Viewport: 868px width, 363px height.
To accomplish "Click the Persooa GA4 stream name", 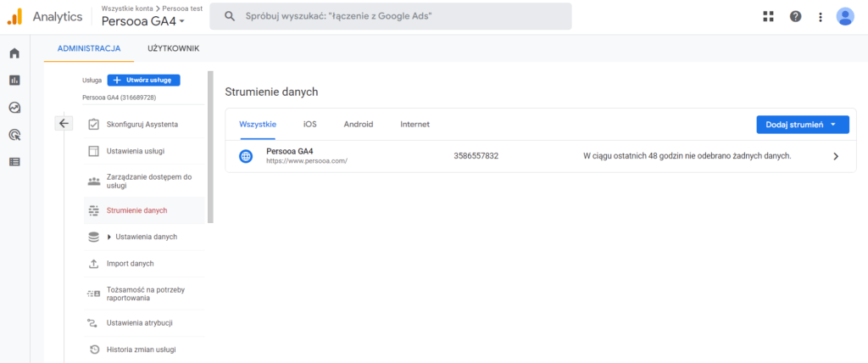I will pyautogui.click(x=290, y=151).
